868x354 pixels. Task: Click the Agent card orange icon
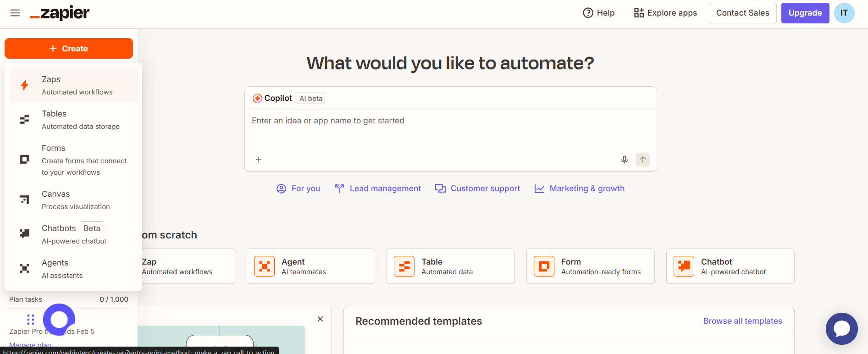tap(265, 266)
